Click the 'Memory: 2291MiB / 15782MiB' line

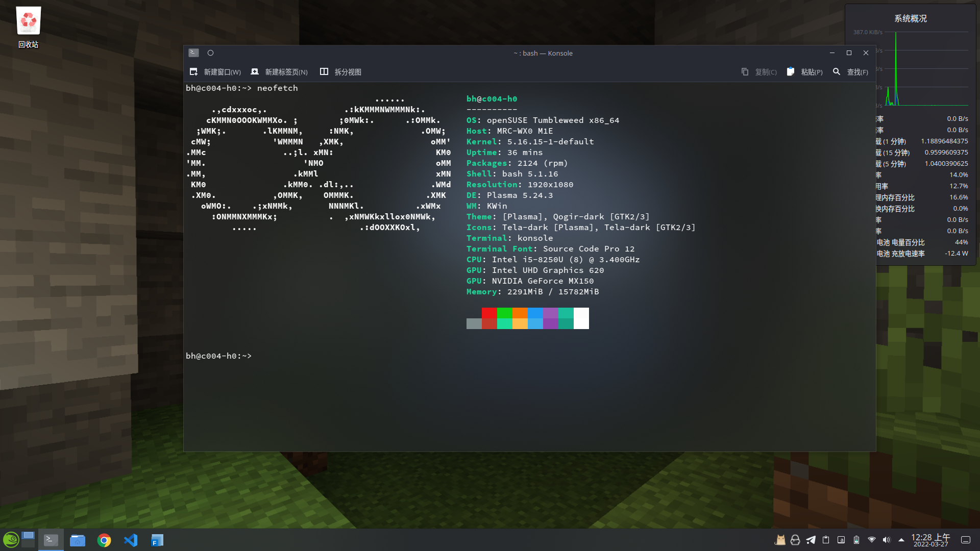point(532,292)
